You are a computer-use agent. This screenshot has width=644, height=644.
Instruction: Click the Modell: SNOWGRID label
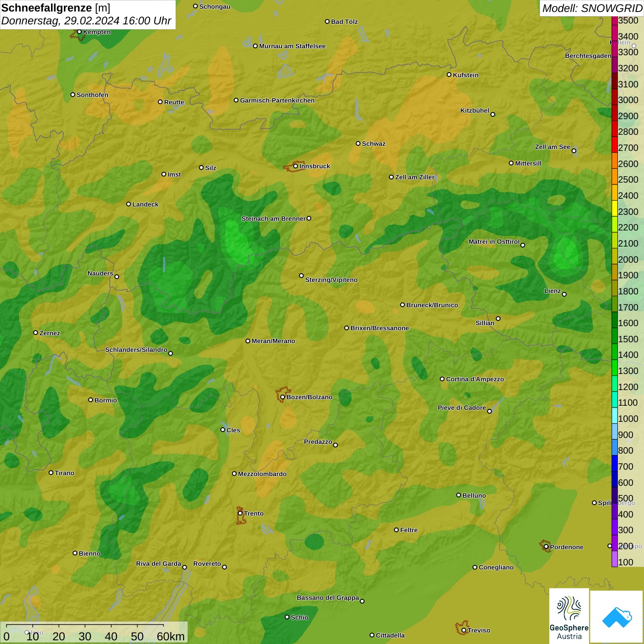[x=592, y=8]
